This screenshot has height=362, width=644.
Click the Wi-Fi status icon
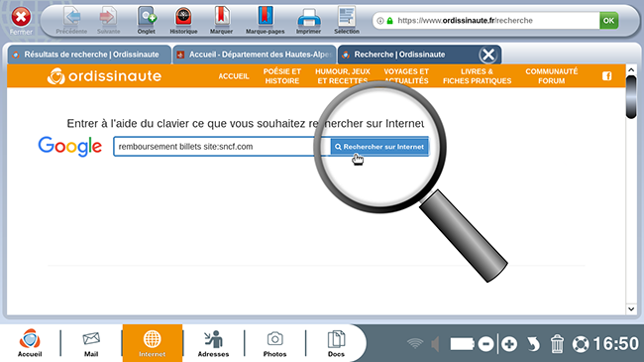pos(415,343)
